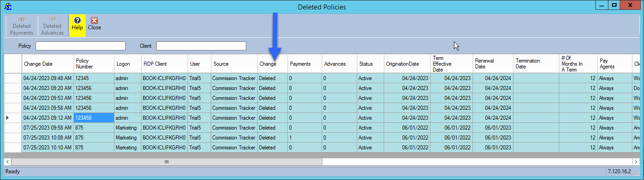Image resolution: width=644 pixels, height=180 pixels.
Task: Select change date 07/25/2023 10:10 AM cell
Action: [x=48, y=148]
